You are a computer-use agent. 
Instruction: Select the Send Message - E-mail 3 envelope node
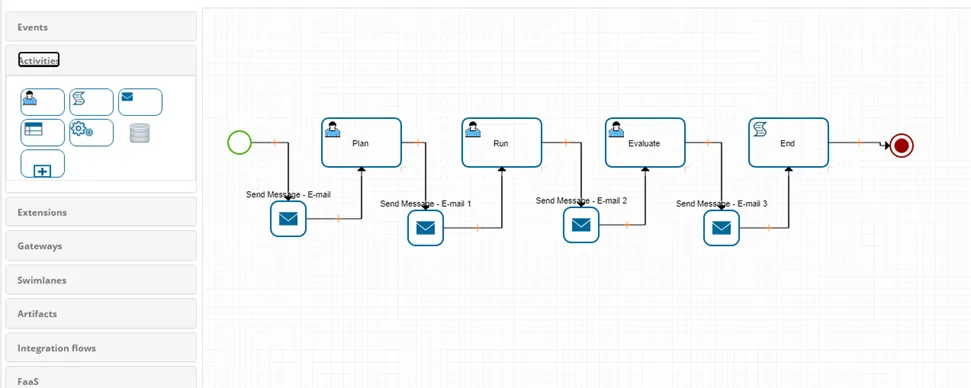point(721,228)
